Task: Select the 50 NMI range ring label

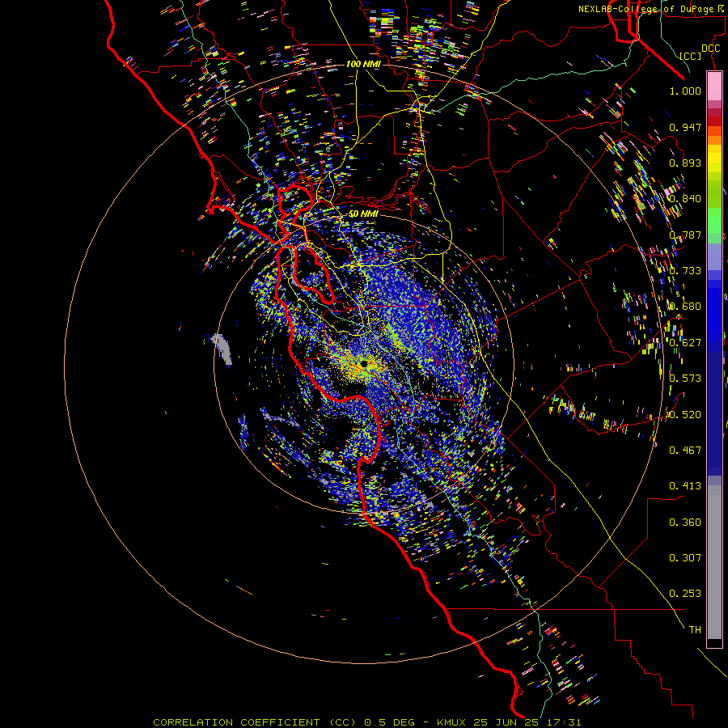Action: click(x=363, y=214)
